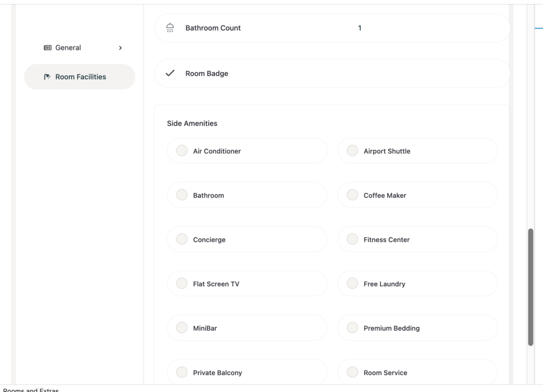Turn on the Flat Screen TV amenity

pyautogui.click(x=182, y=283)
